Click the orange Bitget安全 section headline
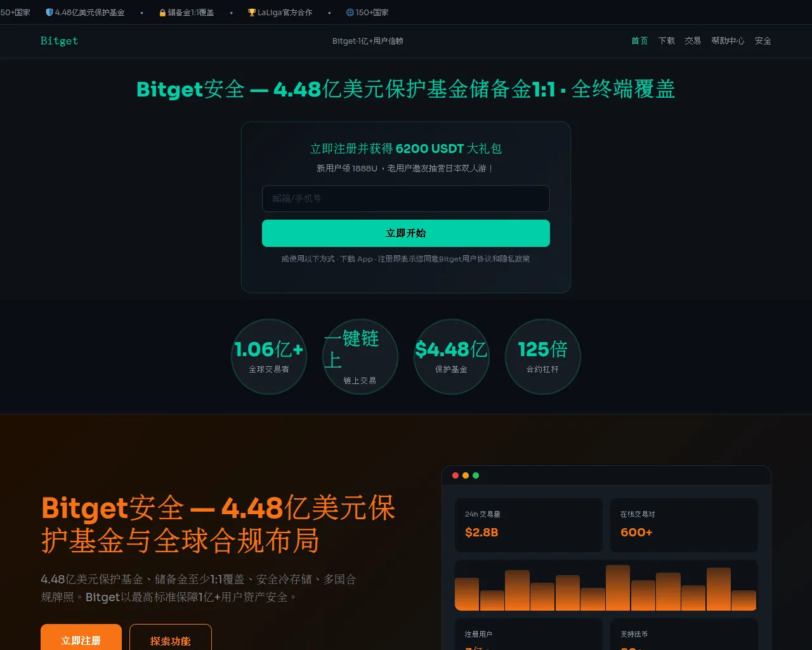 [x=218, y=524]
